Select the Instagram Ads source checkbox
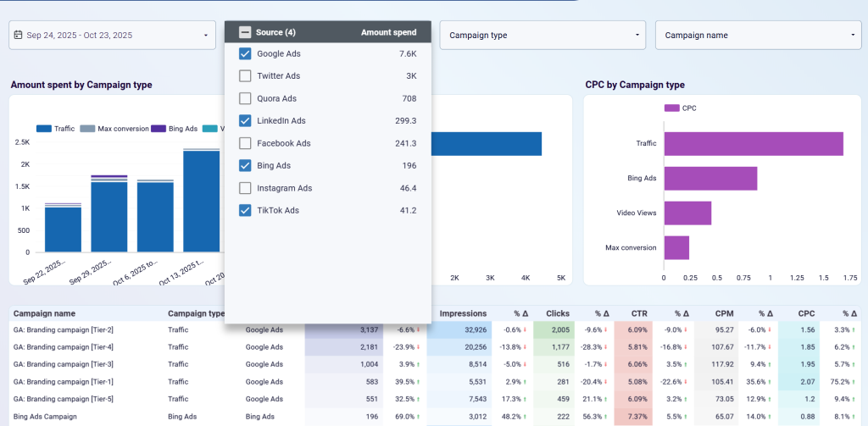 245,188
